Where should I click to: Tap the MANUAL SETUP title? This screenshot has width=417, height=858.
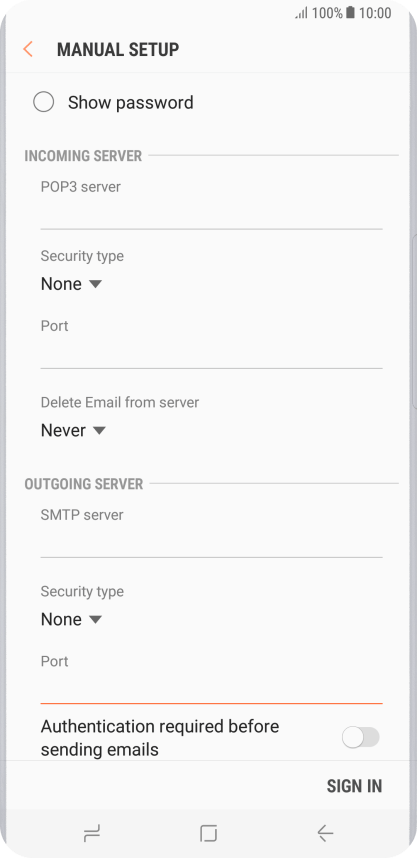(118, 49)
